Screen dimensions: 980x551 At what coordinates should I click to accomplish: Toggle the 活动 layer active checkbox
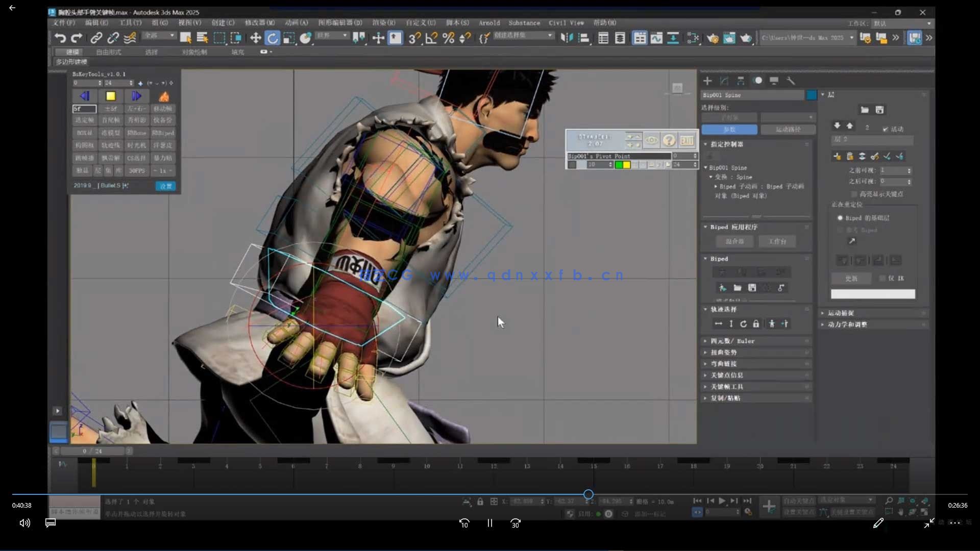(886, 129)
